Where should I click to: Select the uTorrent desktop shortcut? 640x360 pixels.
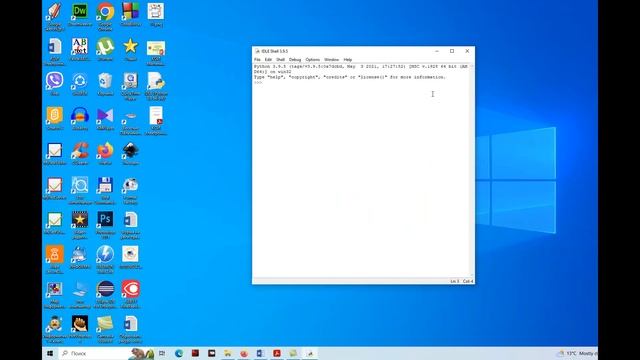[105, 50]
